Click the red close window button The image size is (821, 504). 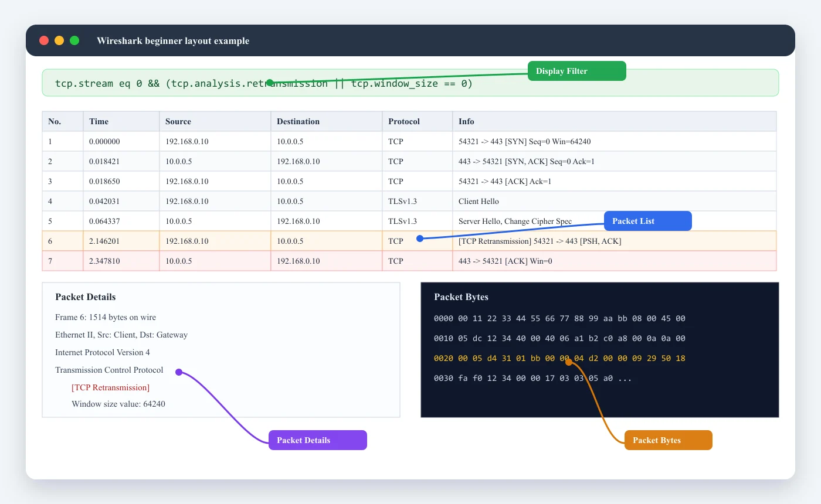pos(44,40)
